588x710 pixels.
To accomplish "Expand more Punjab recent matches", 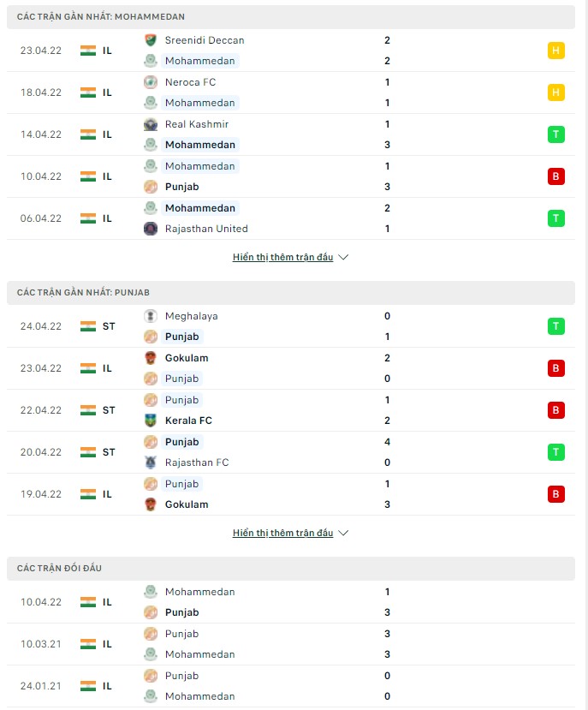I will click(x=290, y=533).
